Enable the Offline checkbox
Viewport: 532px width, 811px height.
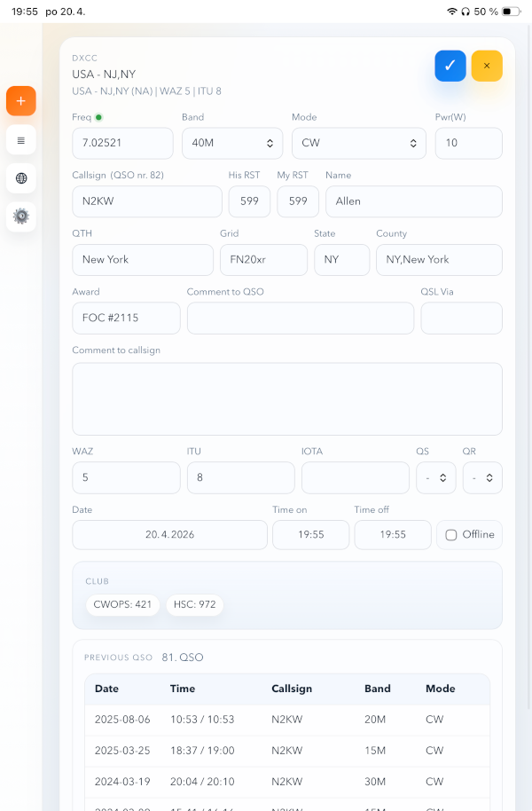pyautogui.click(x=451, y=535)
